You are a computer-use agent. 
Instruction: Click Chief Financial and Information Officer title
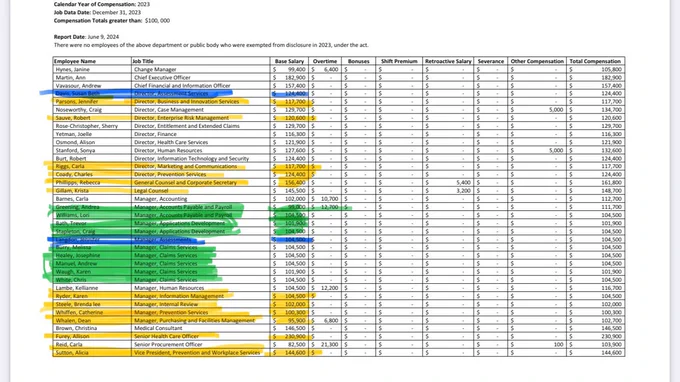[x=182, y=86]
